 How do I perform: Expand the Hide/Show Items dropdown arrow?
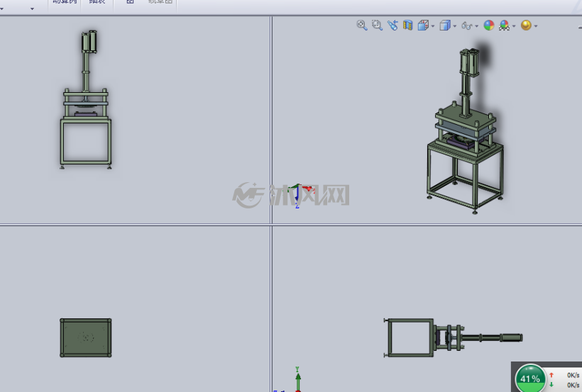click(x=476, y=26)
